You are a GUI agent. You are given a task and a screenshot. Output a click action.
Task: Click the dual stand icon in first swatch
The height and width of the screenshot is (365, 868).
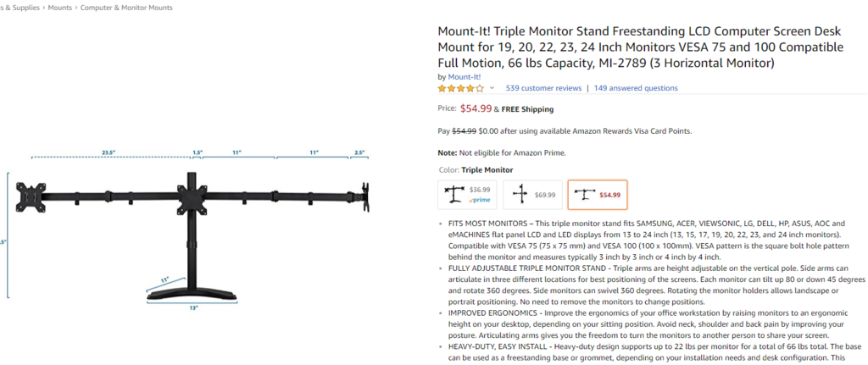coord(454,195)
